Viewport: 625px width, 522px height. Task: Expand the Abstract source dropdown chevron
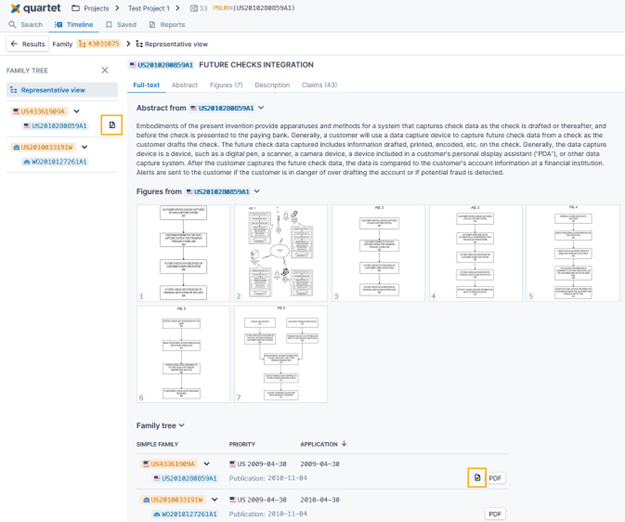click(x=261, y=108)
